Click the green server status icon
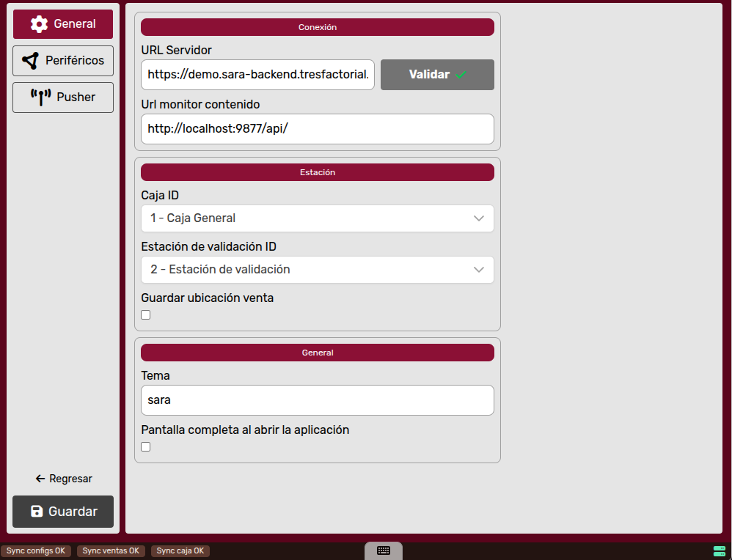 (719, 550)
